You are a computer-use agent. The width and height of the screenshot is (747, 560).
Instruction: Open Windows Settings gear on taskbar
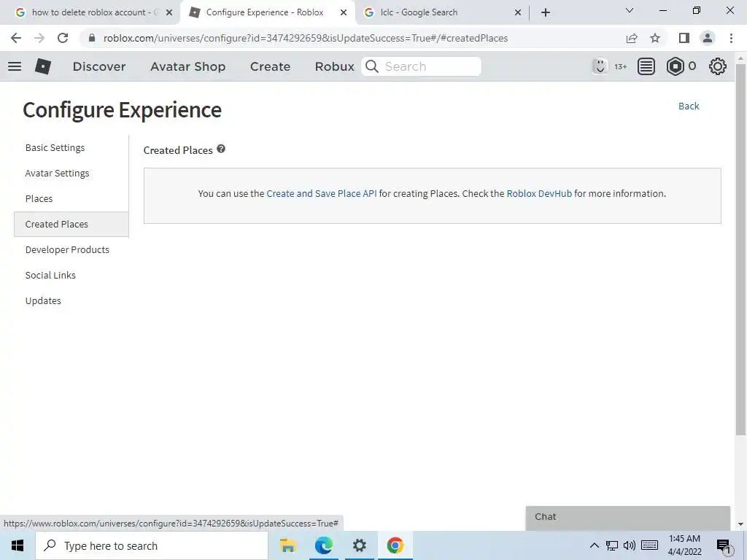point(359,545)
